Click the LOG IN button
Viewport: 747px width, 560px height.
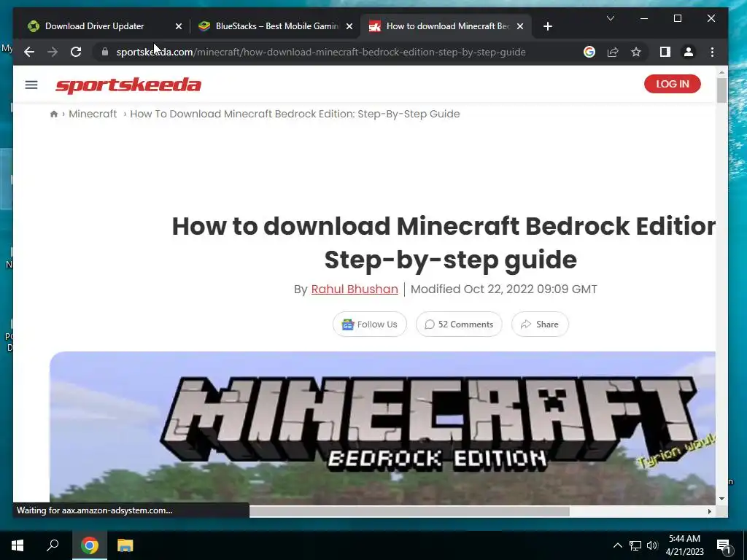tap(672, 84)
